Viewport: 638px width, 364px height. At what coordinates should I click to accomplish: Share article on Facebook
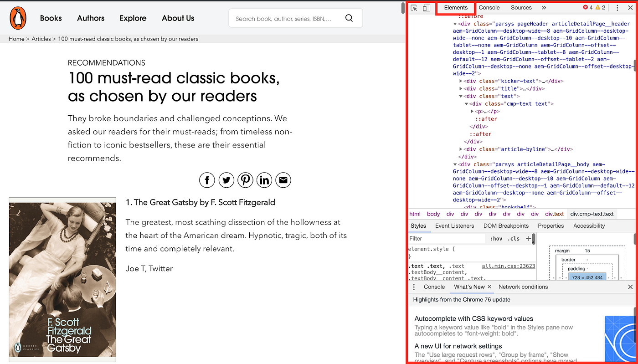pyautogui.click(x=207, y=180)
